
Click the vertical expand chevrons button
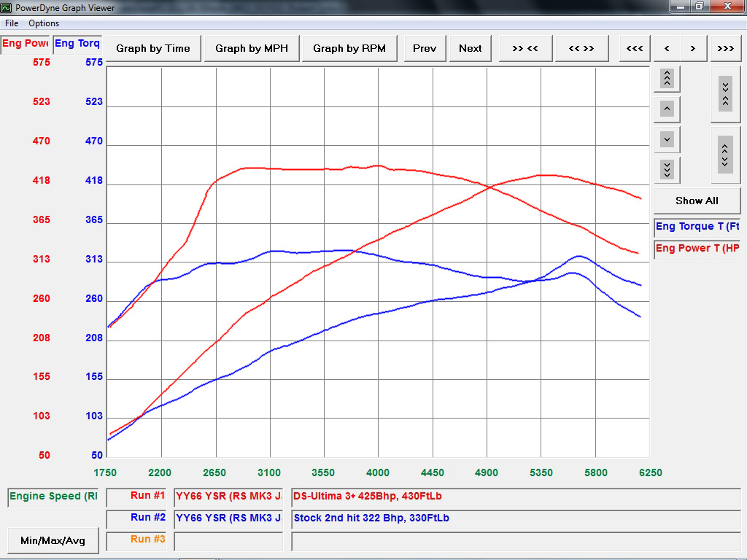(725, 155)
